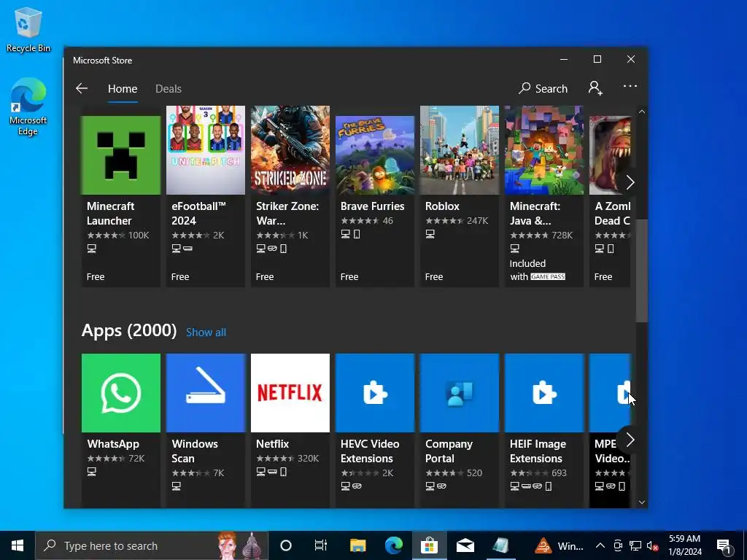
Task: Click the muted volume tray icon
Action: (653, 545)
